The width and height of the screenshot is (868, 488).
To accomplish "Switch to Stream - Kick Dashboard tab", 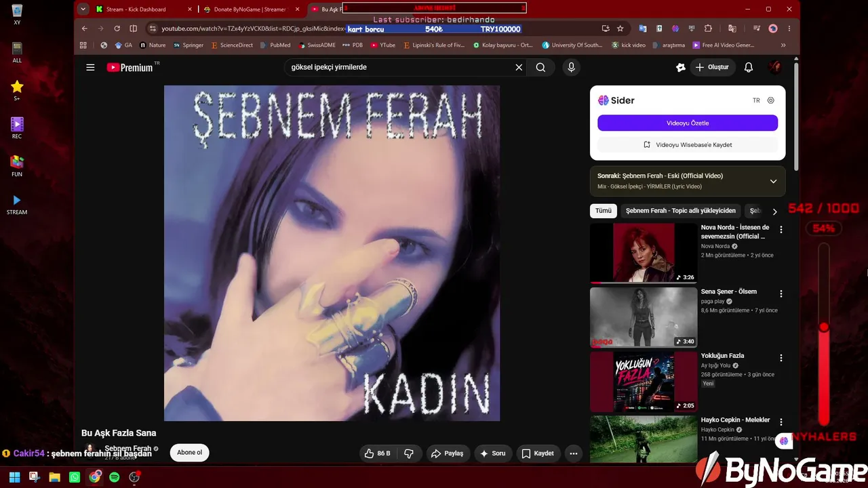I will tap(144, 9).
